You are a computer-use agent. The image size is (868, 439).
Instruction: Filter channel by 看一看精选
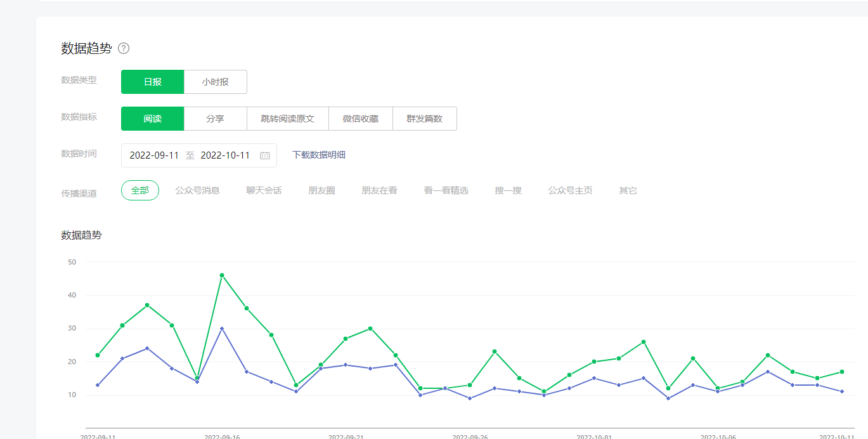(x=446, y=190)
